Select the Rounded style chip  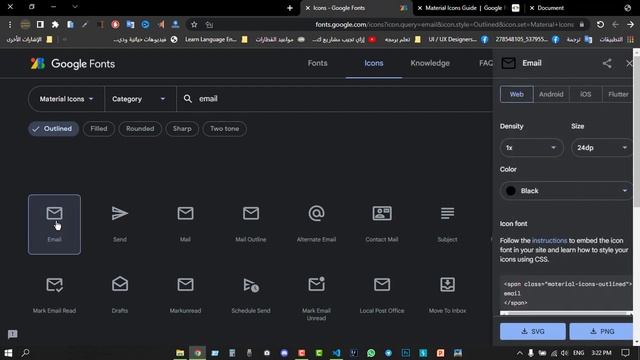point(140,129)
